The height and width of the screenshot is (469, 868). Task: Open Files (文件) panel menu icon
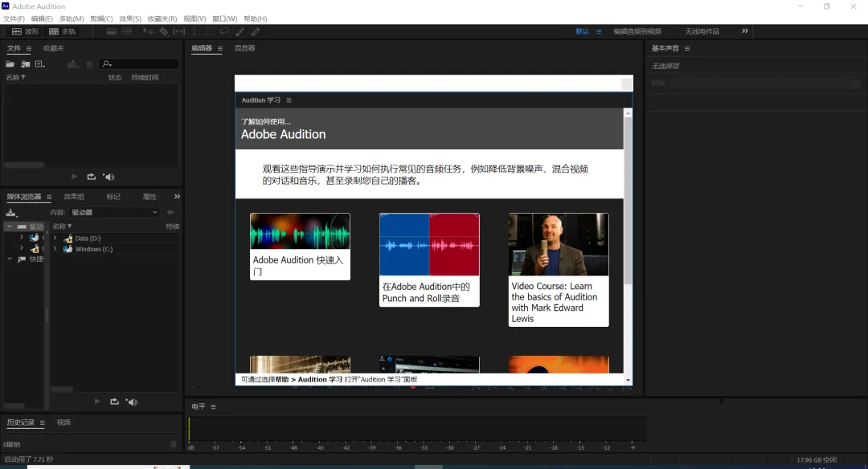click(x=29, y=49)
